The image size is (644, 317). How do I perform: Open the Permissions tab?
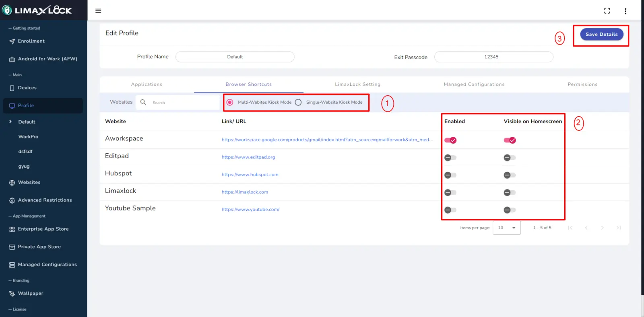pyautogui.click(x=582, y=84)
